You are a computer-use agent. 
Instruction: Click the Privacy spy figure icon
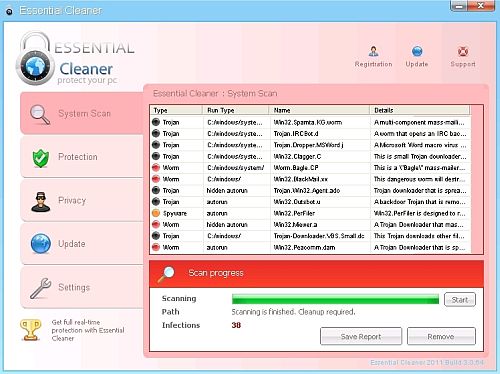click(x=40, y=202)
